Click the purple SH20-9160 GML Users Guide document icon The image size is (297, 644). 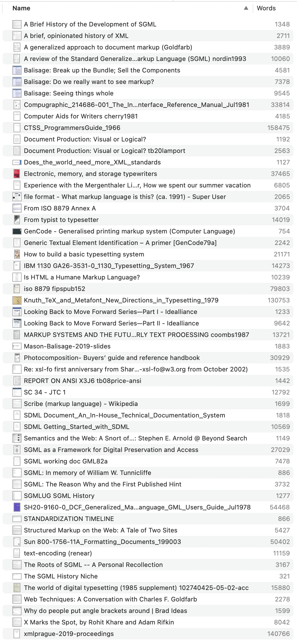pyautogui.click(x=17, y=507)
